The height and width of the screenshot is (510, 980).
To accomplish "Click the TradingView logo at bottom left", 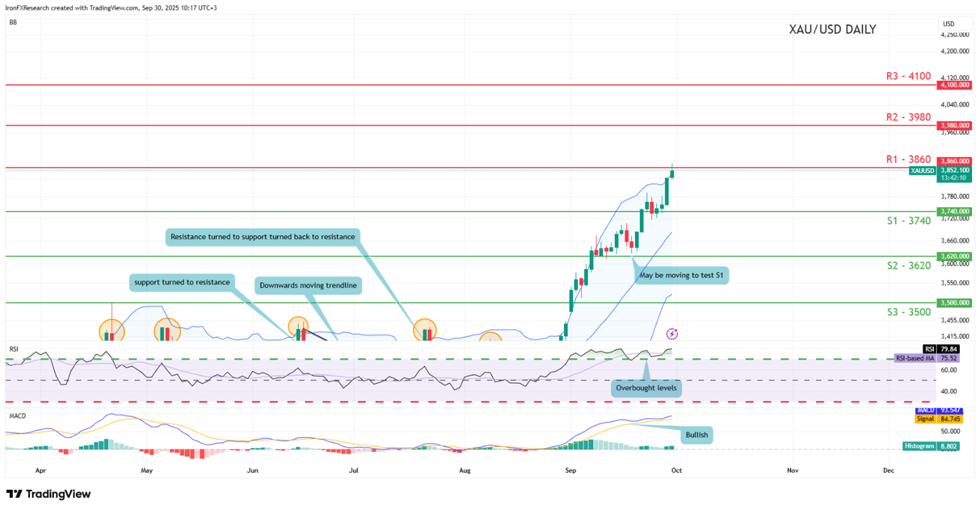I will point(48,494).
